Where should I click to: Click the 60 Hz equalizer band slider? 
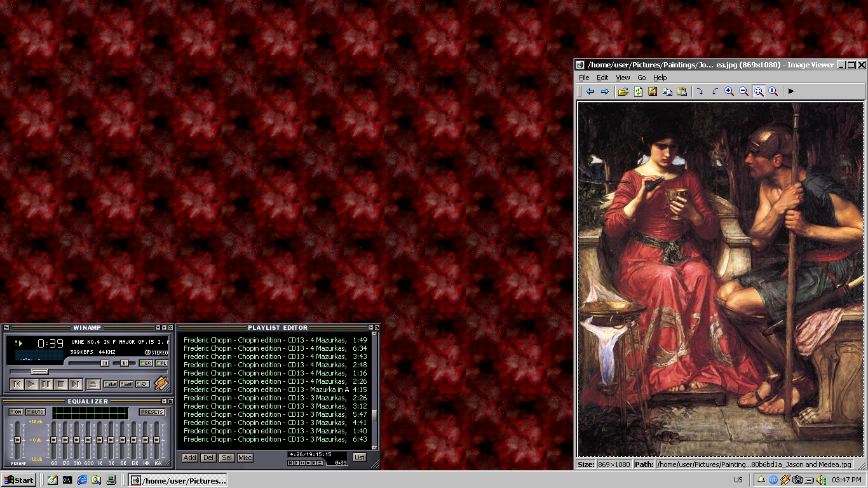point(54,440)
